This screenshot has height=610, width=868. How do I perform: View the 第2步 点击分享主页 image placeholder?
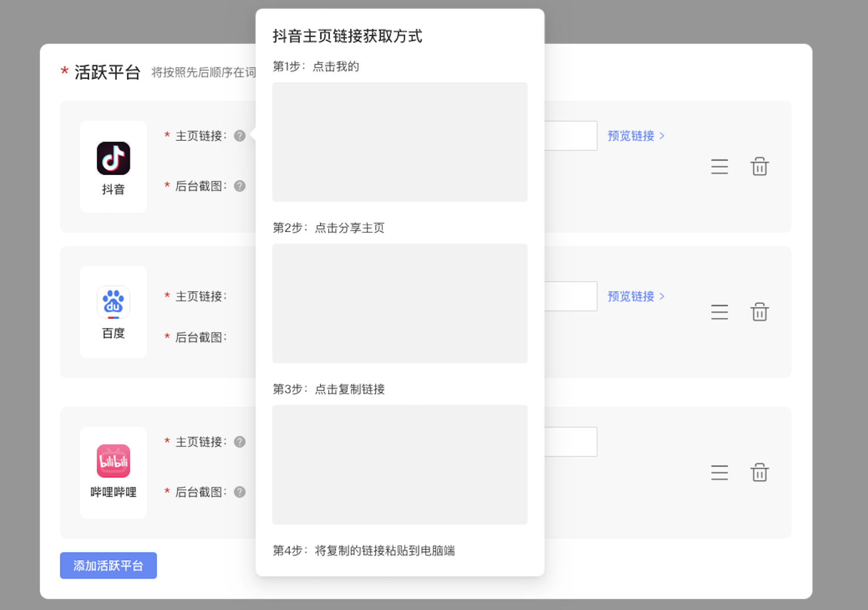coord(400,303)
